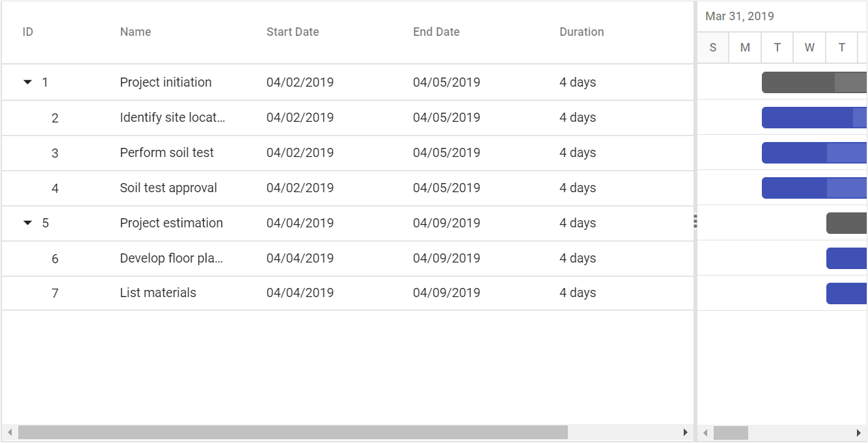Click the Duration column header
Viewport: 868px width, 443px height.
tap(581, 32)
